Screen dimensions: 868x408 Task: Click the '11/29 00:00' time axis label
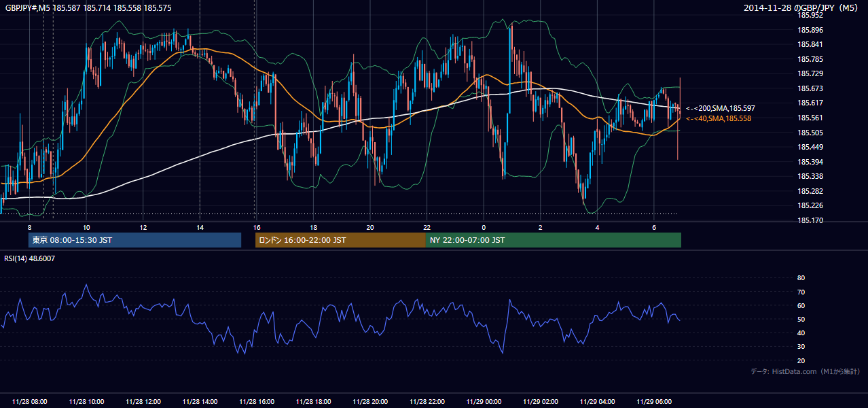(483, 402)
